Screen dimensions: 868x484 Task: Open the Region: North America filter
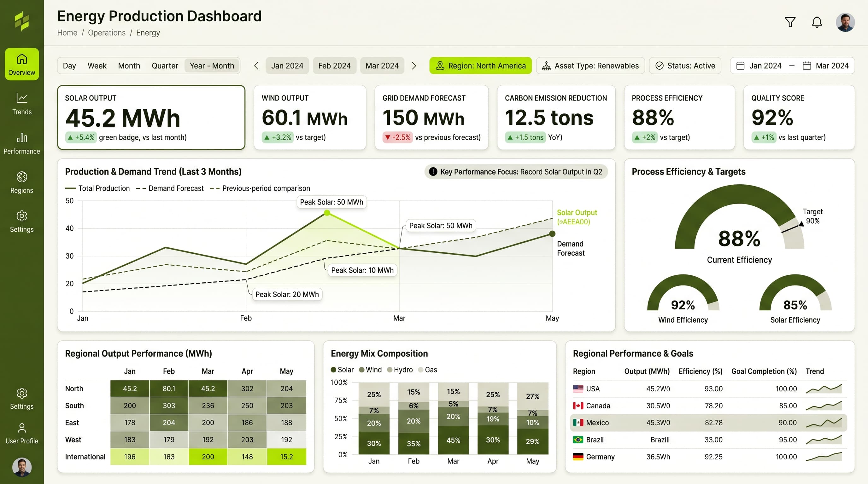pyautogui.click(x=480, y=66)
